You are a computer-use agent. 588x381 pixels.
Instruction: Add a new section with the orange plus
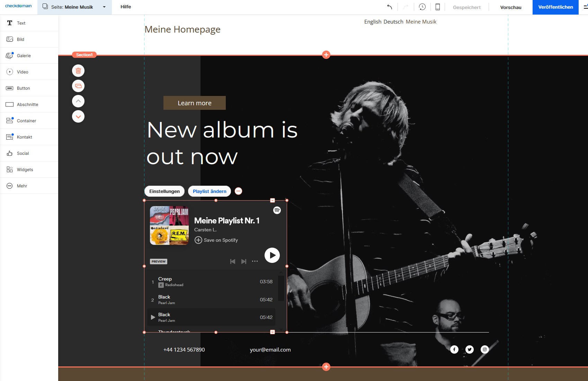(326, 54)
